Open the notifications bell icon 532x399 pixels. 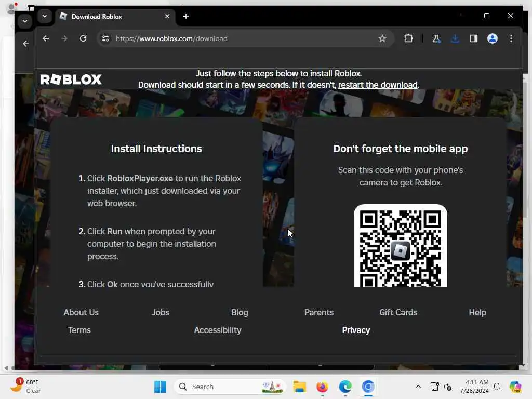coord(497,387)
